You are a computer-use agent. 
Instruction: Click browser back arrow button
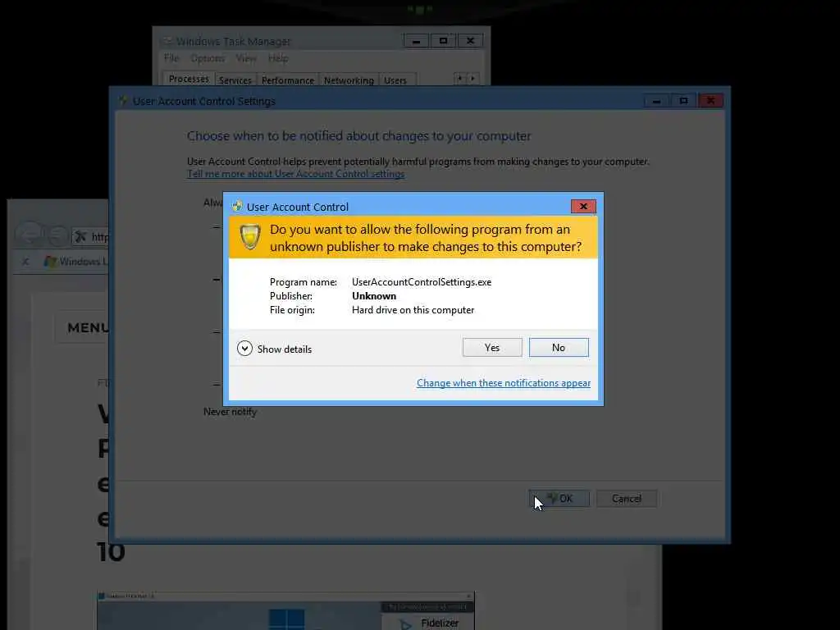(x=29, y=235)
